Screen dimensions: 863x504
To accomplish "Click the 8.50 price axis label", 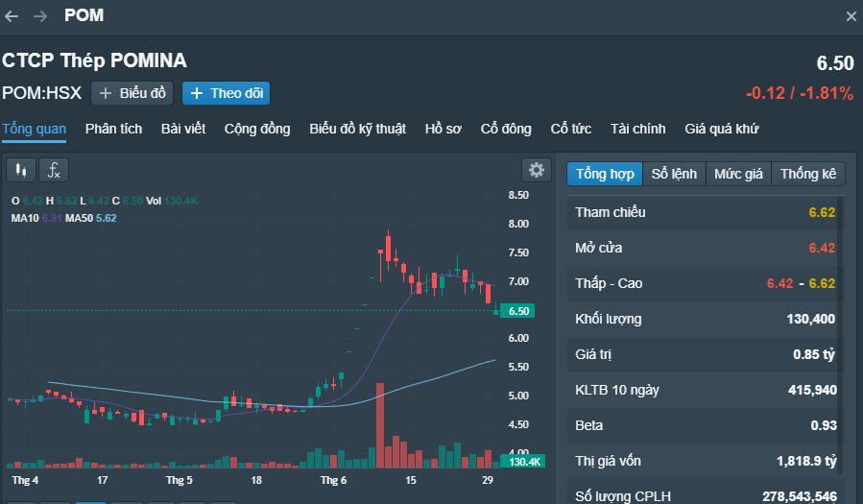I will pos(518,195).
